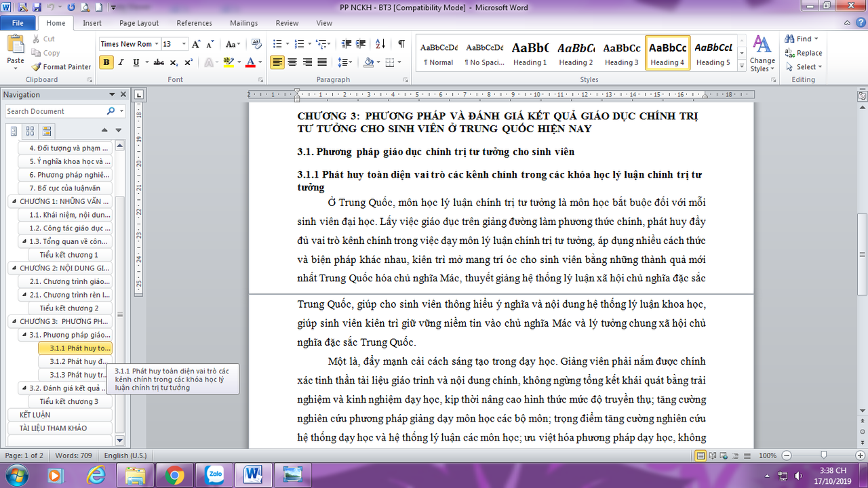Jump to next heading arrow

click(x=118, y=130)
